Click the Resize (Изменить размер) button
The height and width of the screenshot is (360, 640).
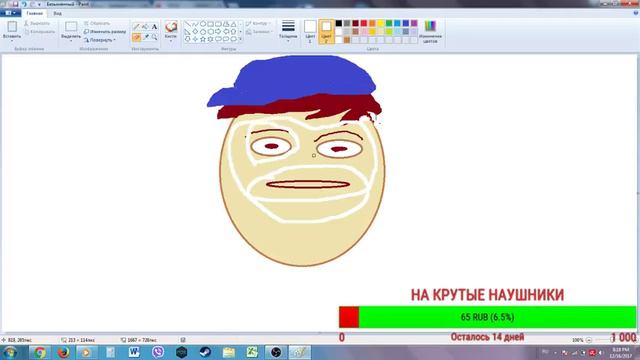[105, 31]
